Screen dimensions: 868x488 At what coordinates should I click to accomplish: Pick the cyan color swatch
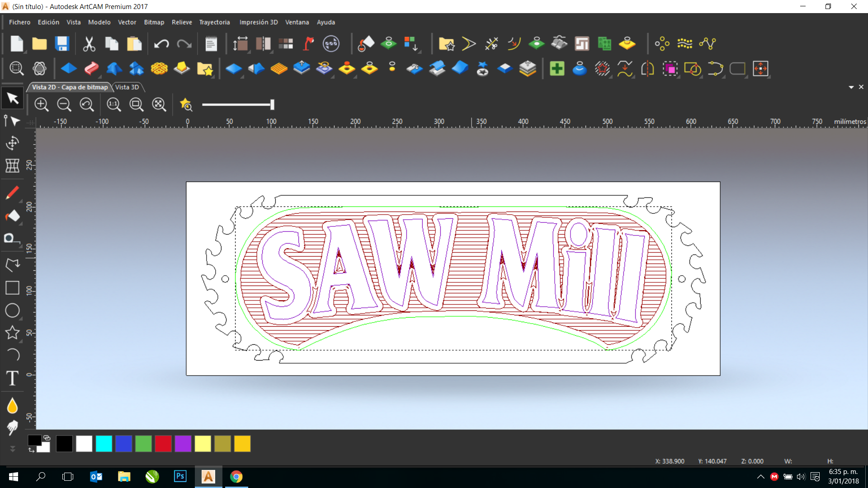tap(104, 444)
